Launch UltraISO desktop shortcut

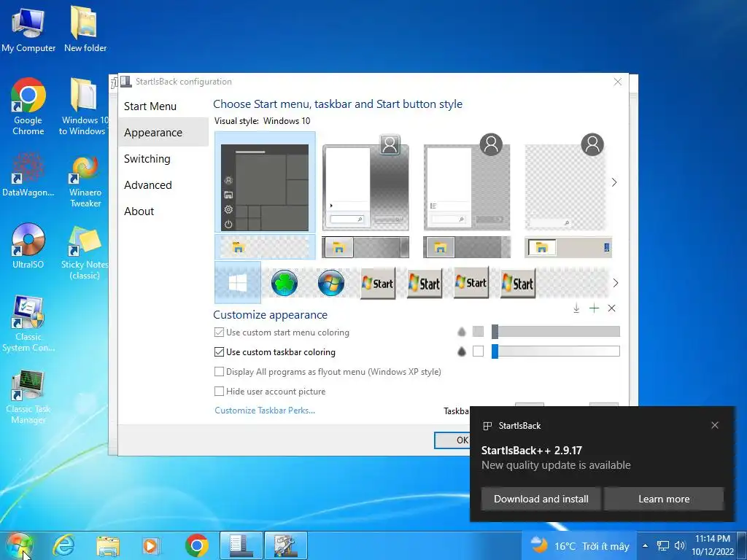pos(28,246)
